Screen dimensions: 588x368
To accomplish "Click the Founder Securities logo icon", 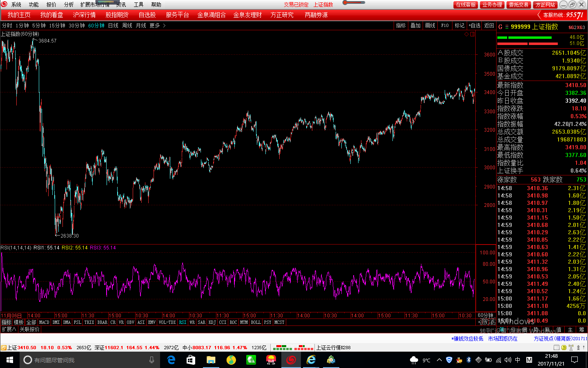I will pyautogui.click(x=4, y=4).
